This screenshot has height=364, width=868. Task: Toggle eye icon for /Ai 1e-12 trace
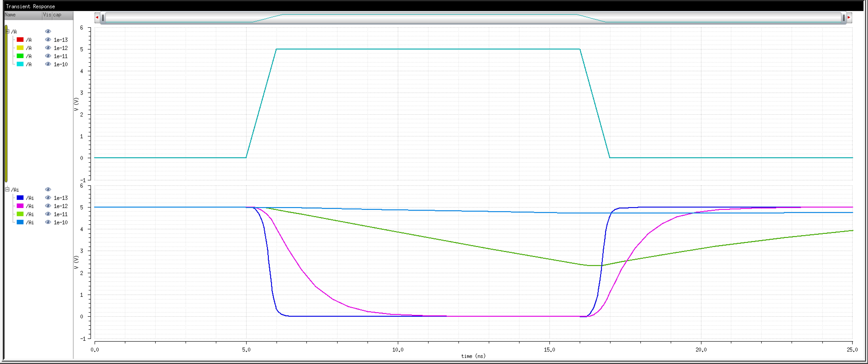click(x=48, y=206)
